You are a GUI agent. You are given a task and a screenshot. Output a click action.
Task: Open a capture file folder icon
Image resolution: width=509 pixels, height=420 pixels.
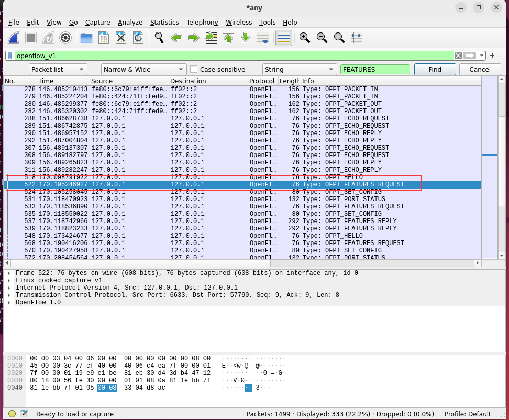86,38
